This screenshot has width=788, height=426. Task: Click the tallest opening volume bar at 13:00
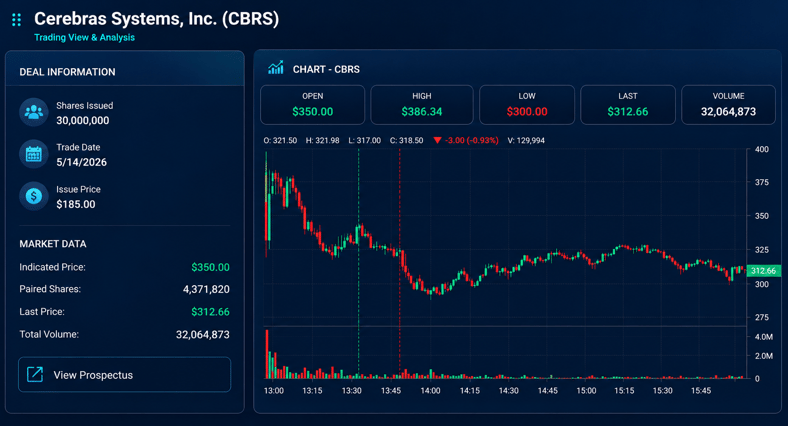[x=267, y=354]
